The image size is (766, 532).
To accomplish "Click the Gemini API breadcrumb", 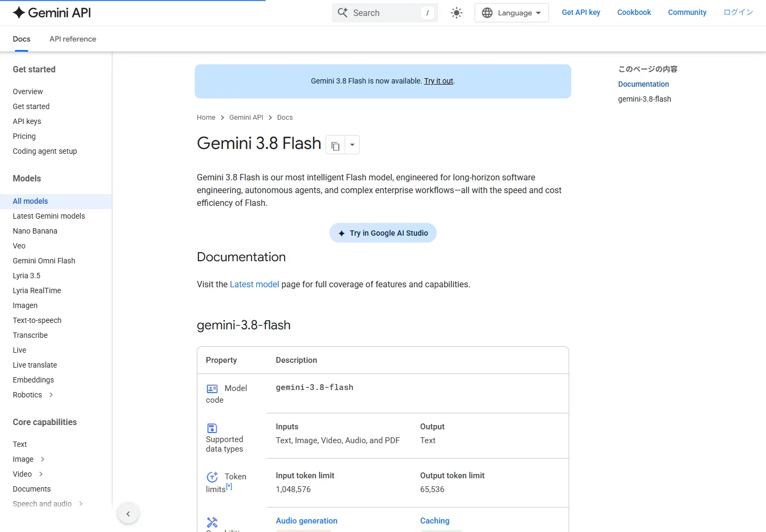I will [x=246, y=118].
